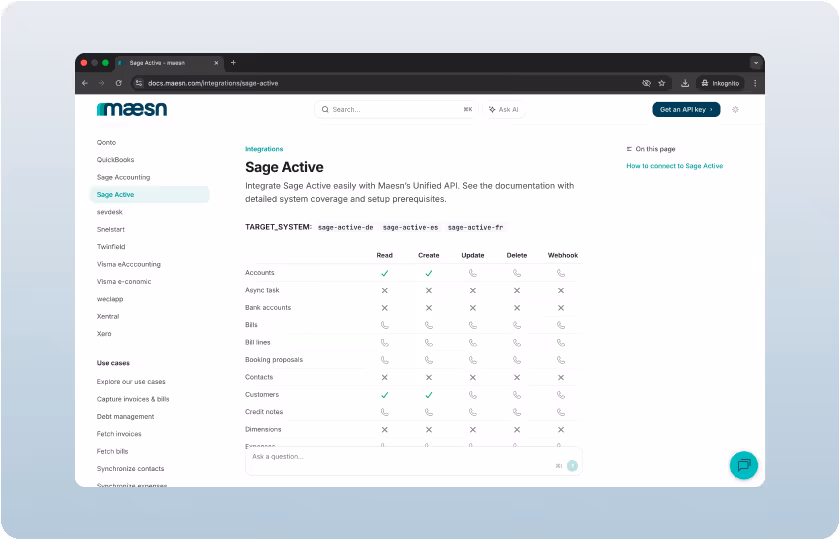Click the Webhook column header
The height and width of the screenshot is (540, 840).
pos(562,256)
